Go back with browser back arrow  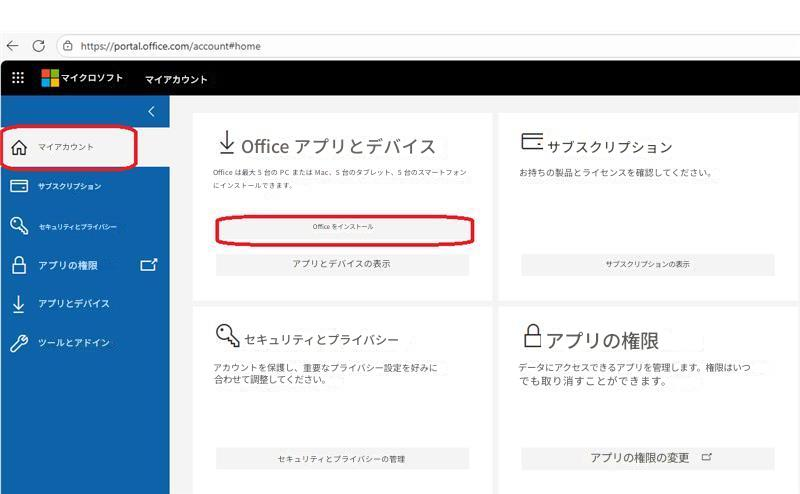tap(13, 46)
